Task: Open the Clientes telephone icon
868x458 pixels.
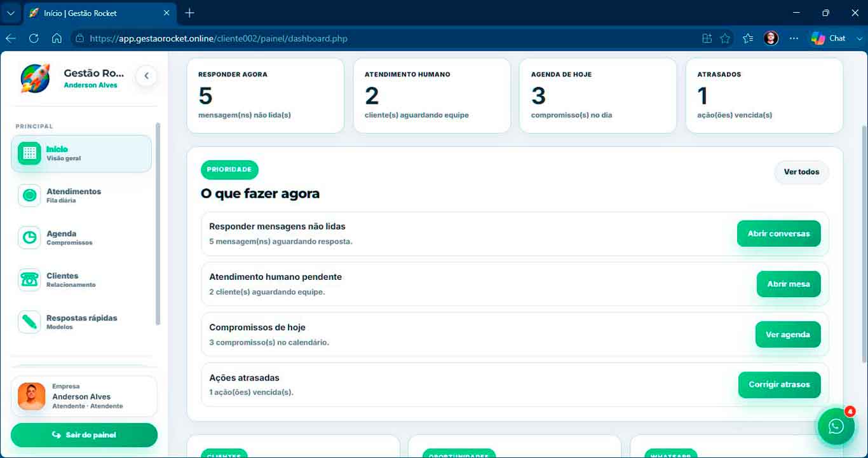Action: coord(29,280)
